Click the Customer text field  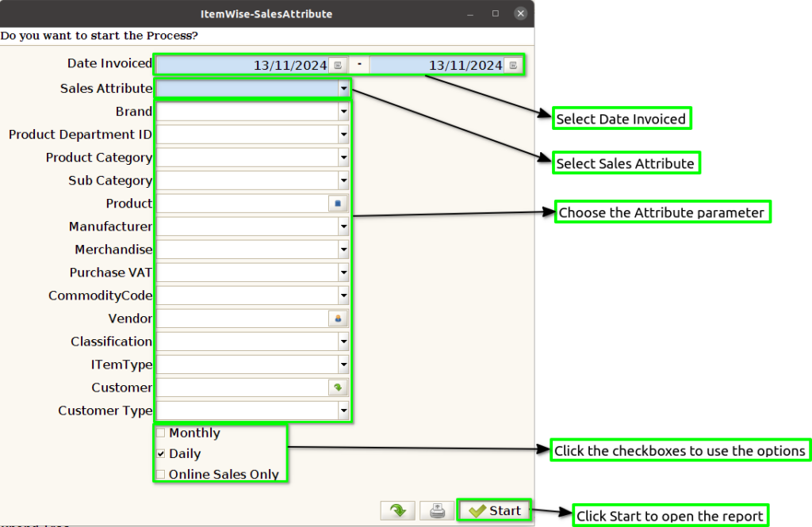tap(243, 388)
